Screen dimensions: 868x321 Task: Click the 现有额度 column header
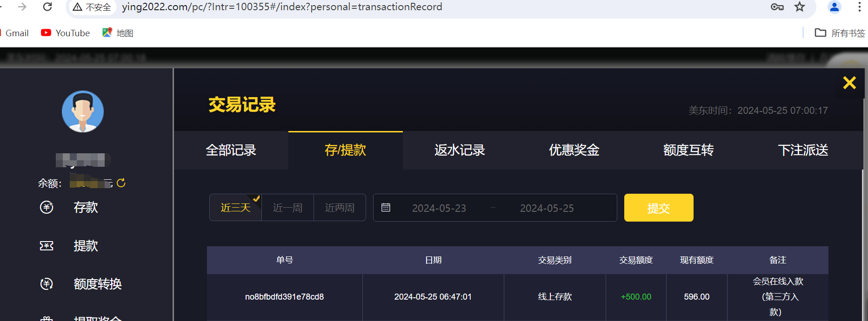pos(697,260)
